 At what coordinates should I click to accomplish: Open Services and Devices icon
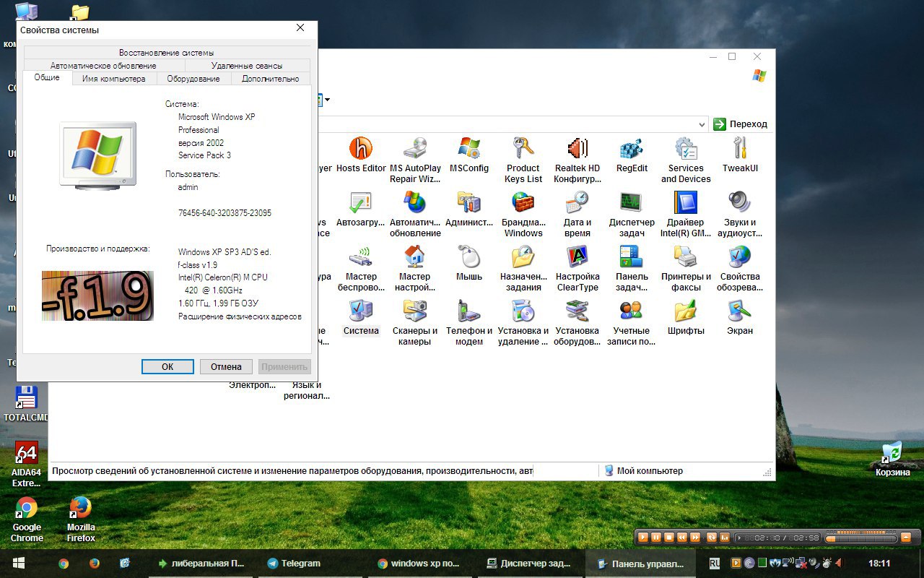686,160
